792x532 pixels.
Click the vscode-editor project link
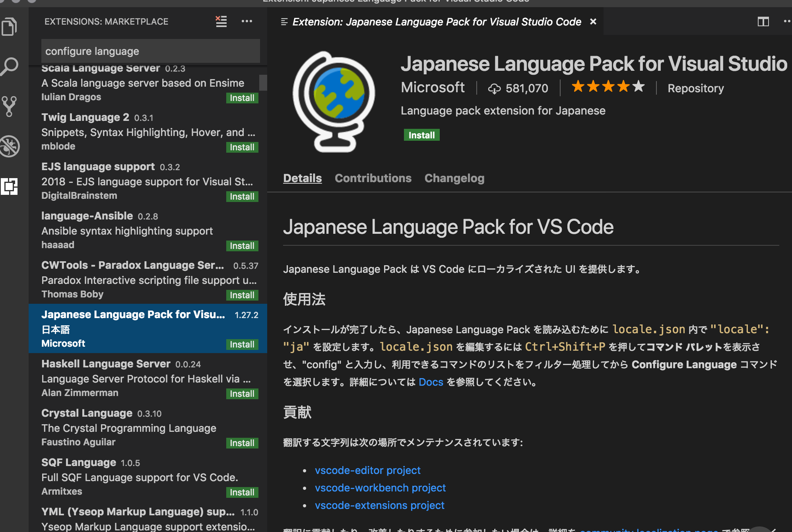367,470
